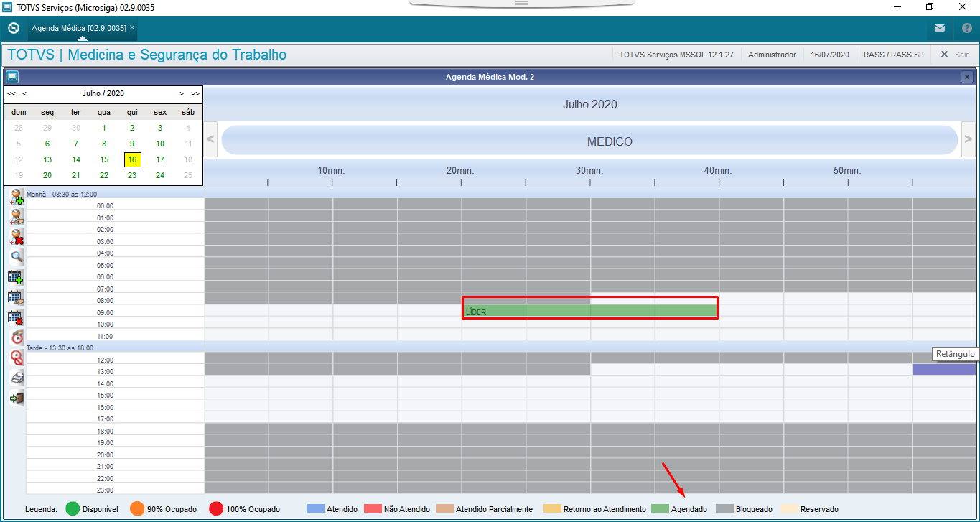Click the exit door icon in sidebar
The image size is (980, 522).
[x=17, y=398]
